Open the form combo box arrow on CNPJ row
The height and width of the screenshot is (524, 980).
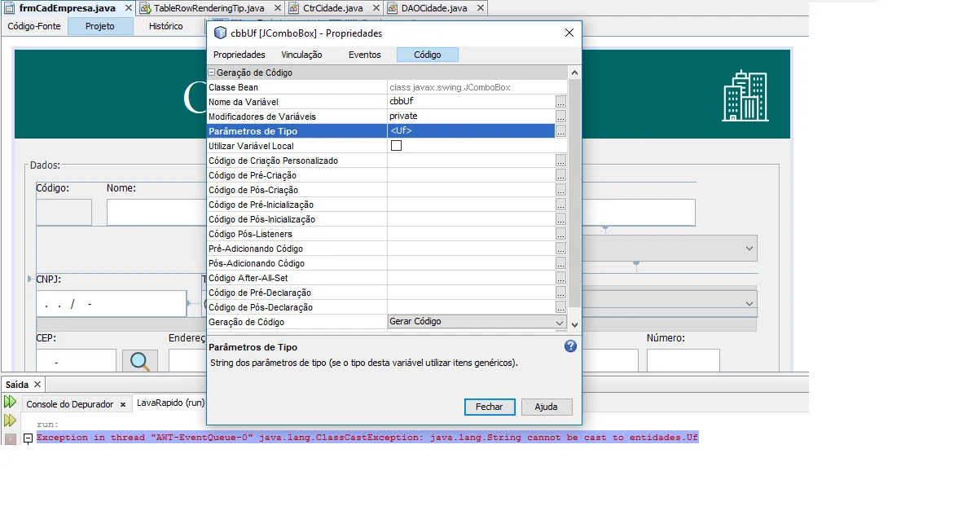(749, 303)
